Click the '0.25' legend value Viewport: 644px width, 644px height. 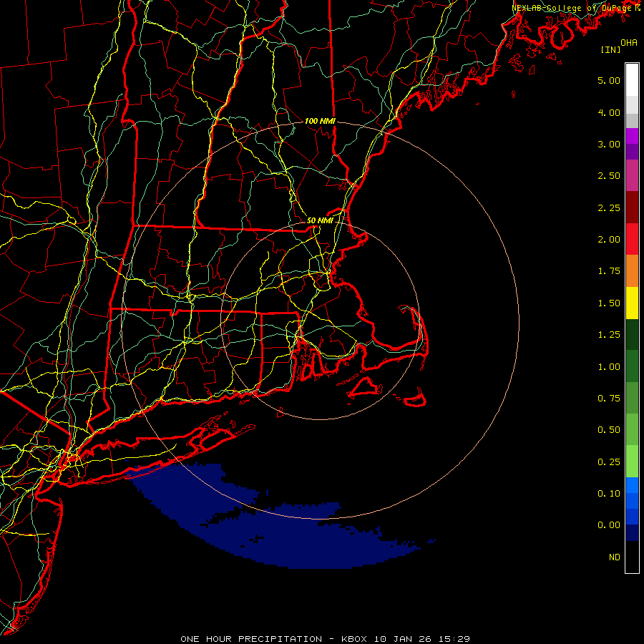coord(609,462)
